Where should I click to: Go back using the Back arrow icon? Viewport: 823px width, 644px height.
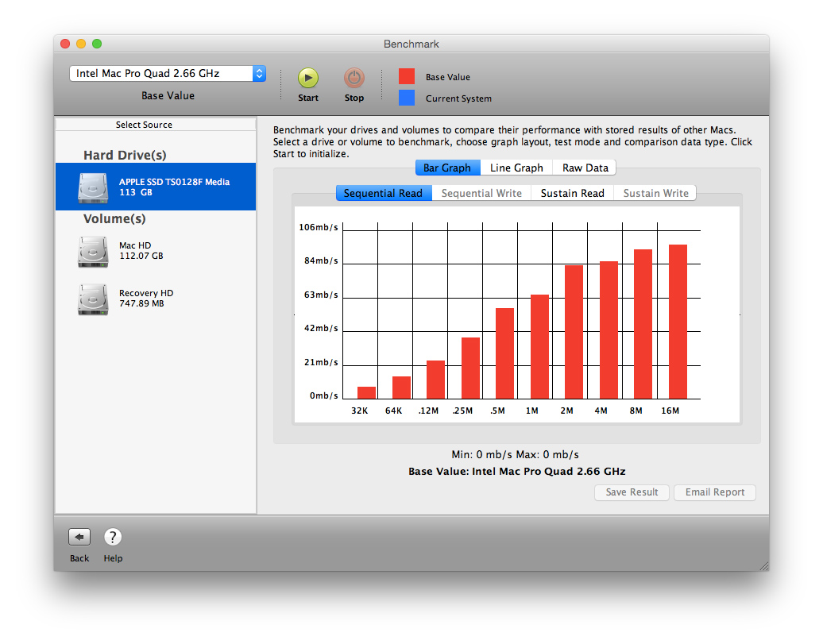79,537
